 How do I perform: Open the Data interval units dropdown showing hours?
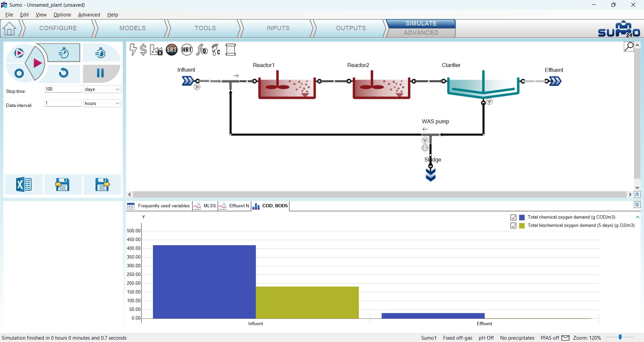click(102, 103)
